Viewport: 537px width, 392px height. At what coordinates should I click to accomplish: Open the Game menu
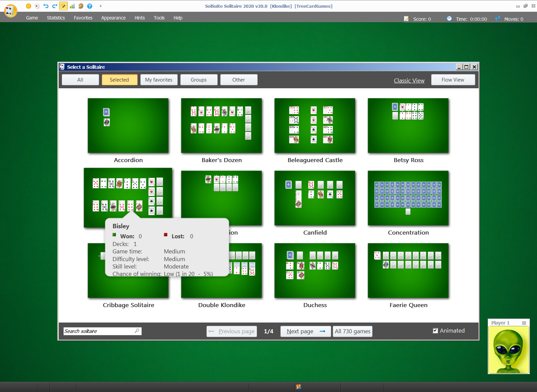tap(32, 18)
